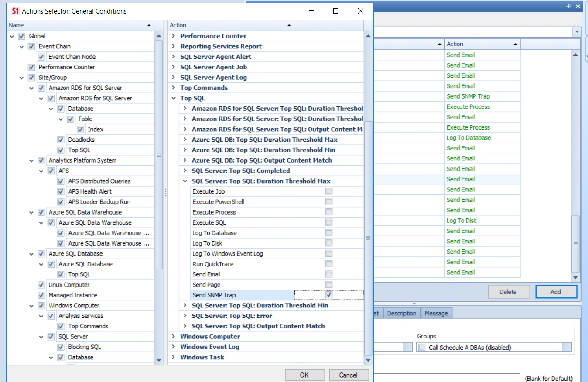Check the Execute Job action checkbox
The image size is (588, 382).
[x=329, y=191]
